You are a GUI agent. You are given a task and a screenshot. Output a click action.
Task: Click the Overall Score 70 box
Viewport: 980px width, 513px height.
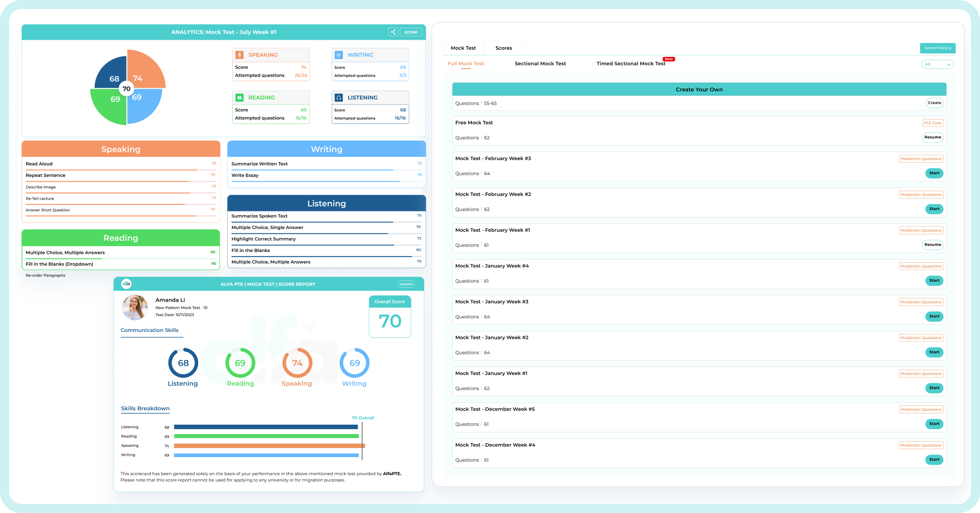point(390,316)
